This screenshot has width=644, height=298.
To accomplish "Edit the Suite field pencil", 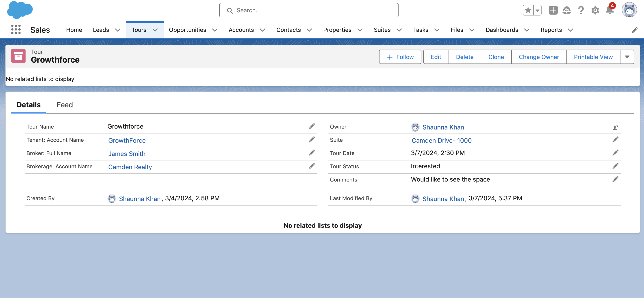I will pyautogui.click(x=615, y=139).
